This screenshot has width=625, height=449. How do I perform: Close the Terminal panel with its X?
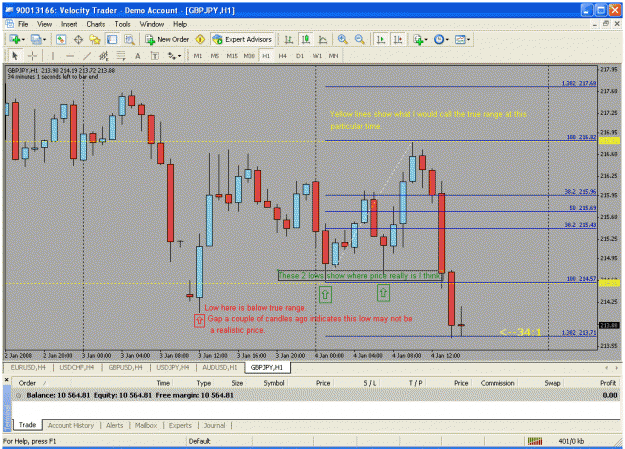click(x=6, y=380)
